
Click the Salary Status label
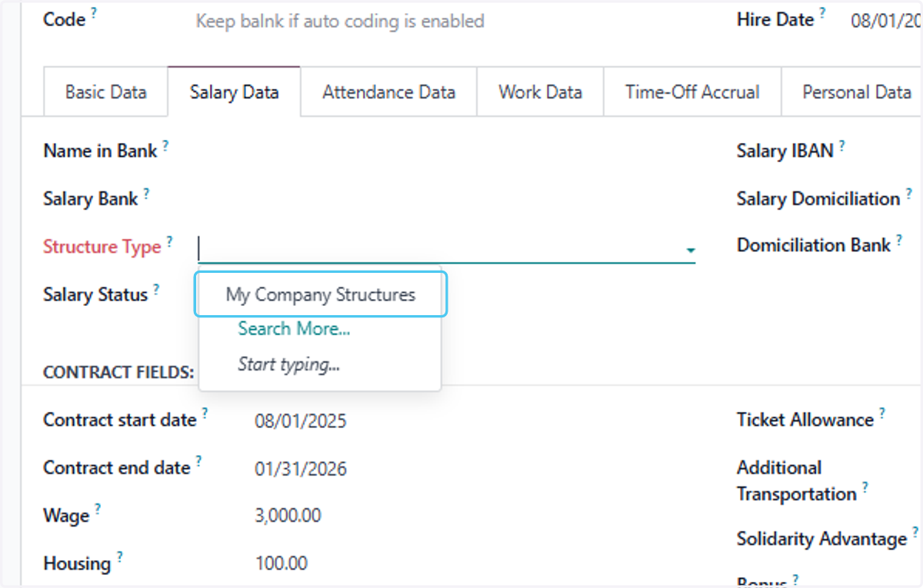coord(95,295)
